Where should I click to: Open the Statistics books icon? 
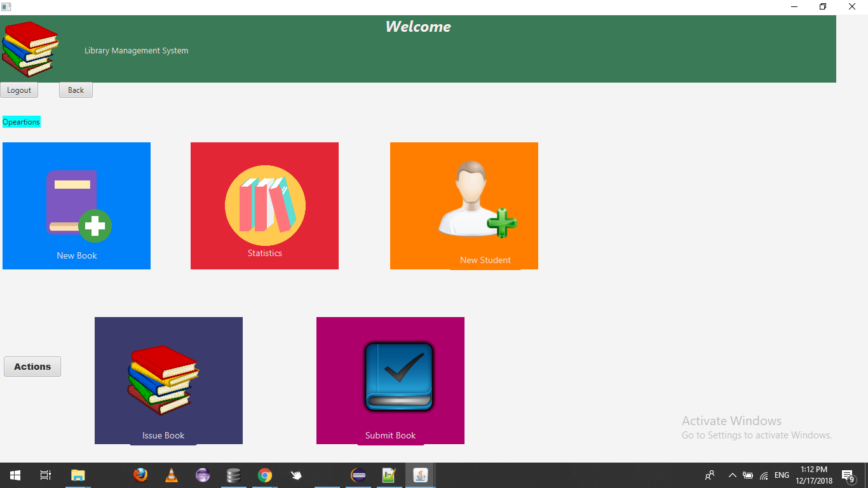pyautogui.click(x=265, y=206)
